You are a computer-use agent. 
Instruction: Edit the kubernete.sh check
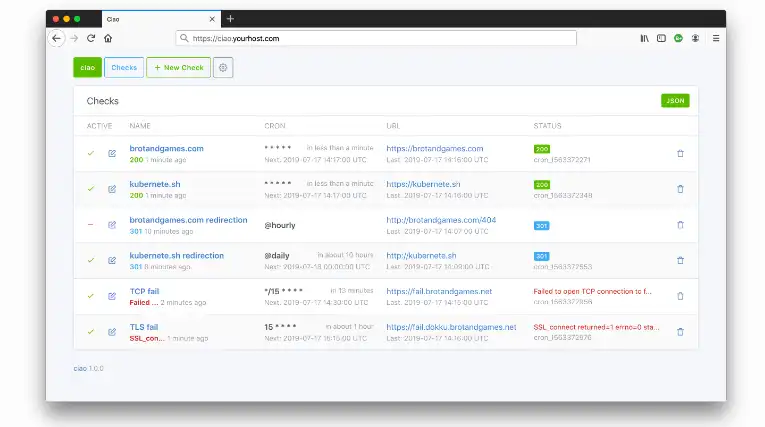(x=112, y=189)
